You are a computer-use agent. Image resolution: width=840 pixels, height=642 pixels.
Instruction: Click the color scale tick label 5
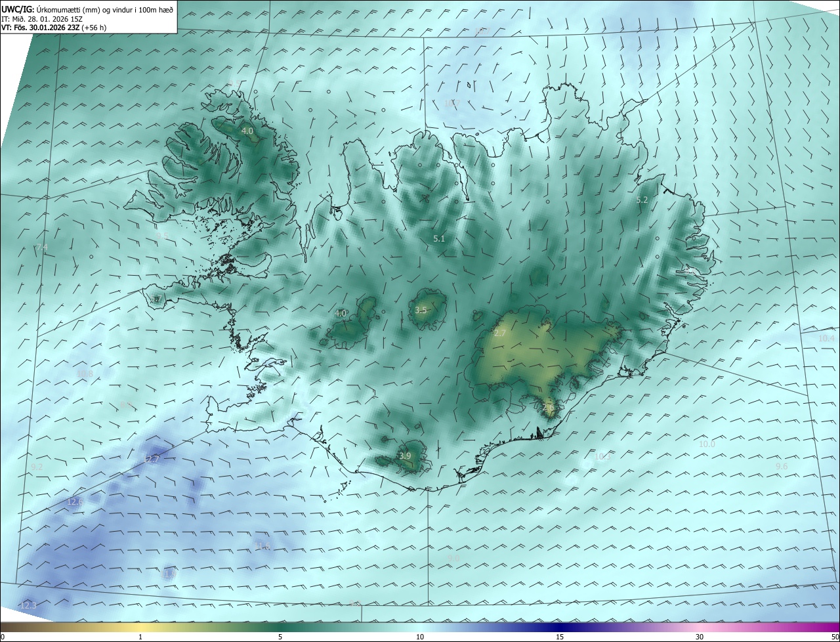pos(280,637)
